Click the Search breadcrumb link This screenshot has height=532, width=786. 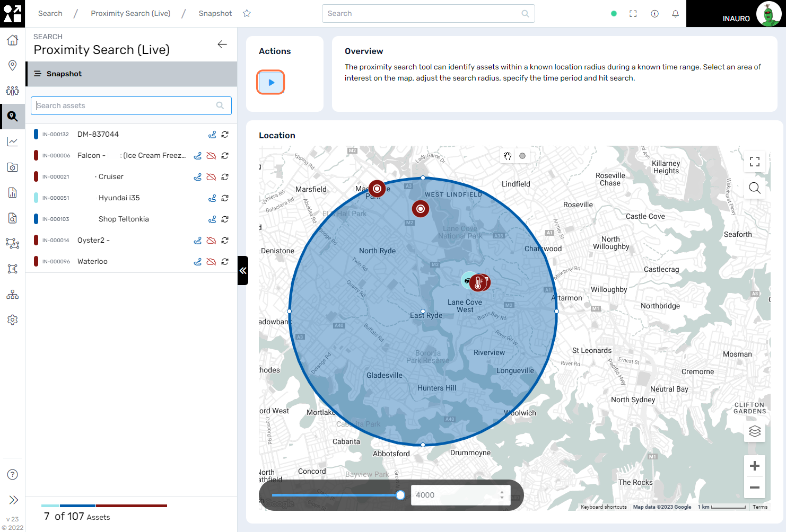tap(50, 13)
